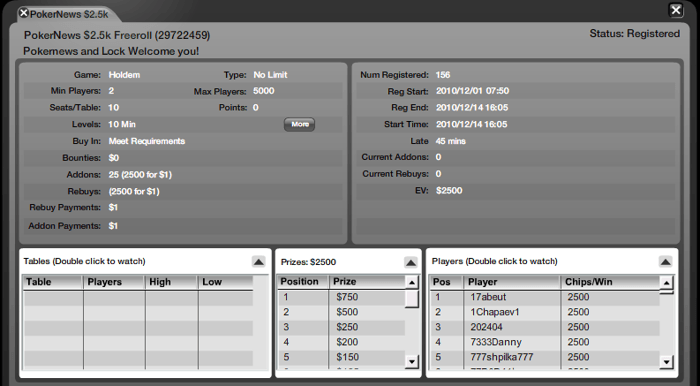Collapse the Prizes panel arrow
700x386 pixels.
411,262
